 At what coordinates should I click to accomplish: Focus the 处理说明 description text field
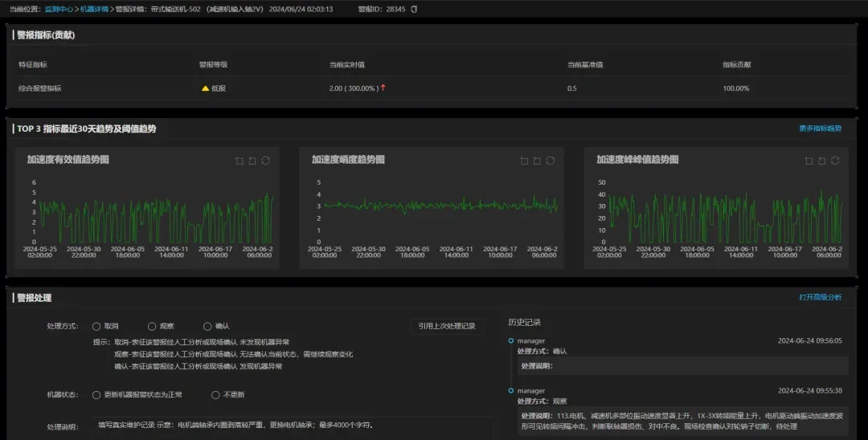[x=293, y=426]
